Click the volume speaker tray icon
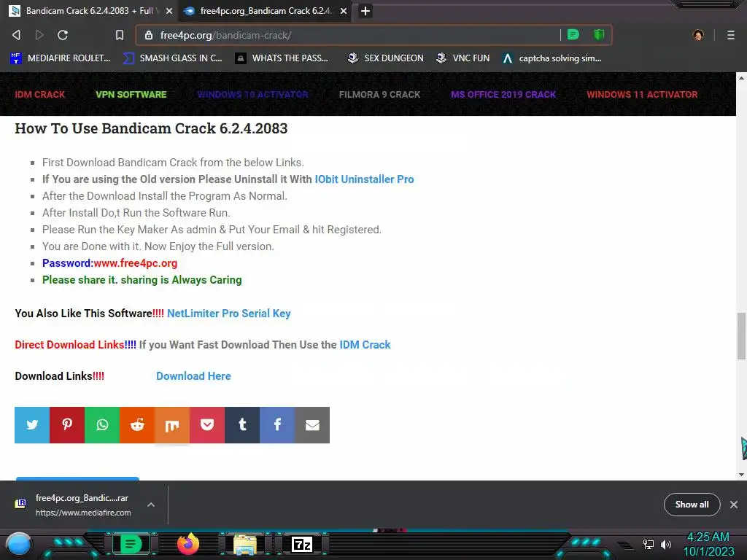 tap(666, 544)
